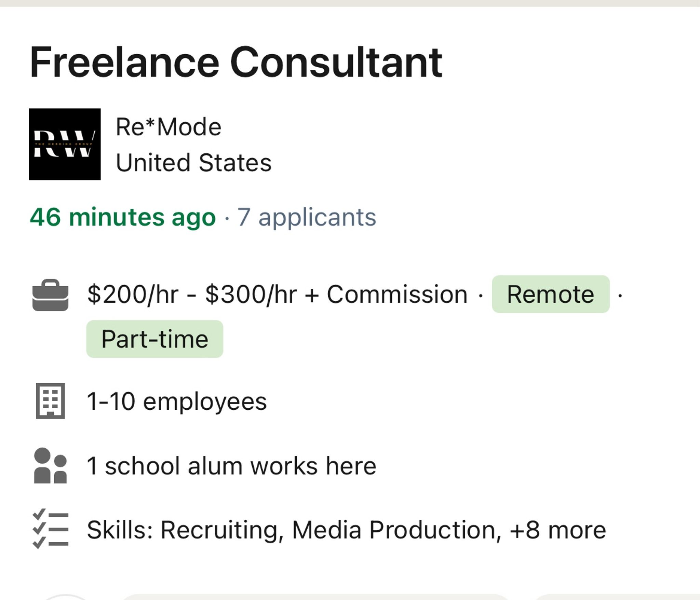
Task: Open the Re*Mode company name link
Action: pos(169,127)
